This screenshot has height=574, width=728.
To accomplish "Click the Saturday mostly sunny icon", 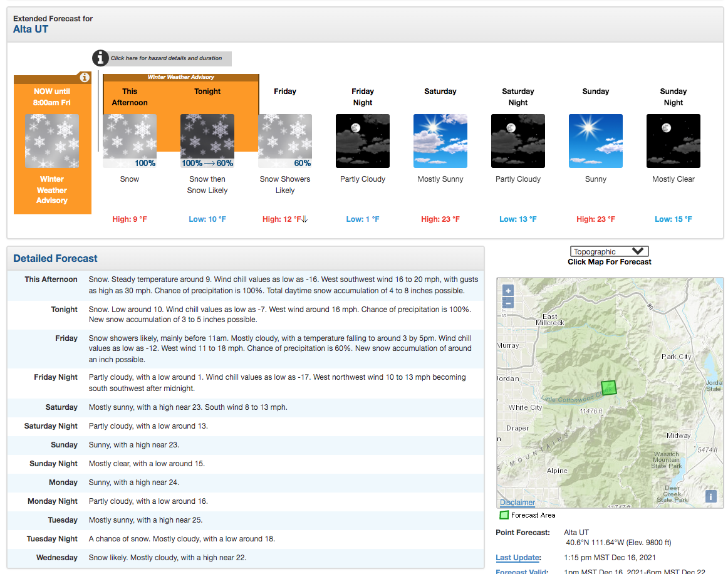I will (440, 141).
